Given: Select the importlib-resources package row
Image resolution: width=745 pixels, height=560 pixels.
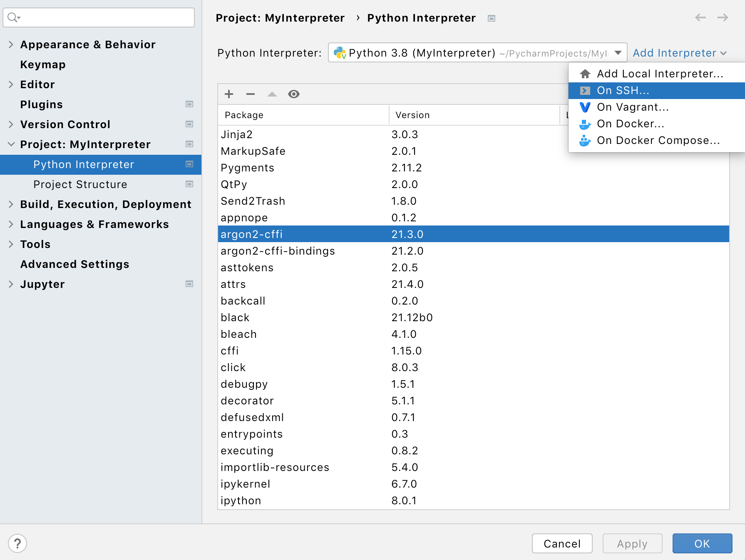Looking at the screenshot, I should pyautogui.click(x=474, y=467).
